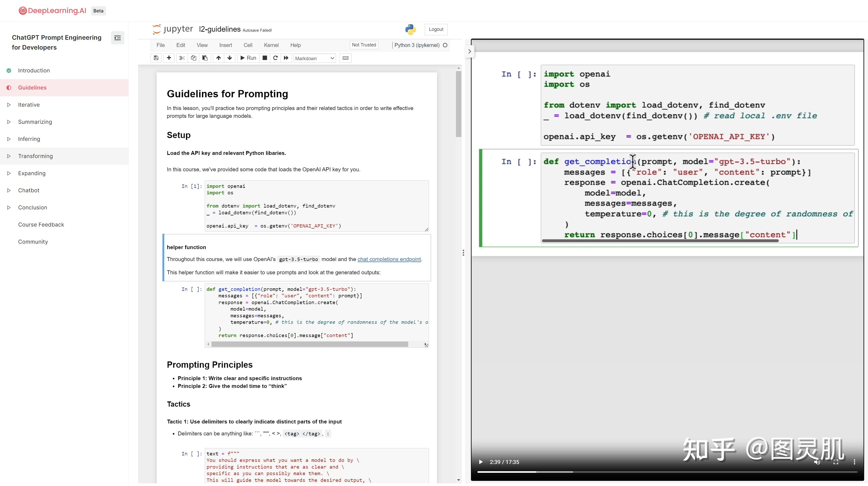Select the helper function markdown cell
868x486 pixels.
(297, 258)
